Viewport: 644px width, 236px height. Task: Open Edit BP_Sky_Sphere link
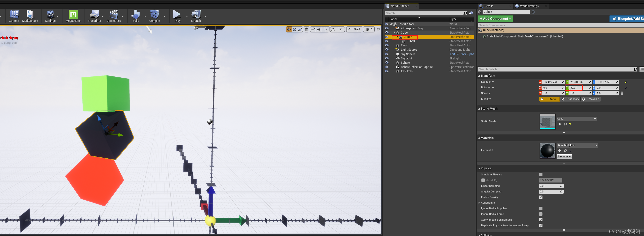pyautogui.click(x=462, y=54)
